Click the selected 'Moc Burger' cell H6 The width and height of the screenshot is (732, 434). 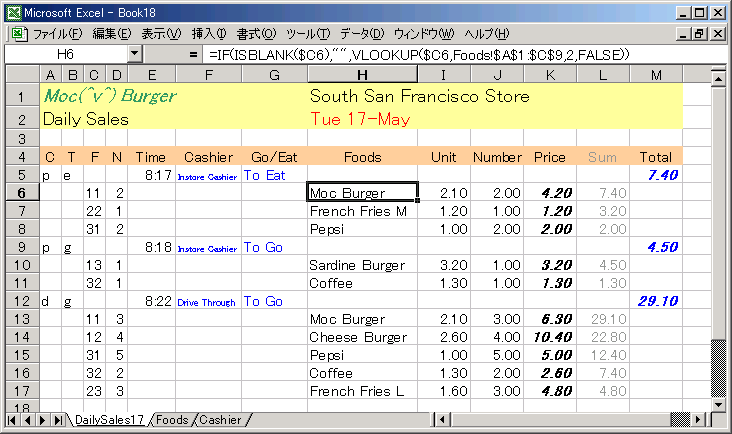pyautogui.click(x=362, y=193)
